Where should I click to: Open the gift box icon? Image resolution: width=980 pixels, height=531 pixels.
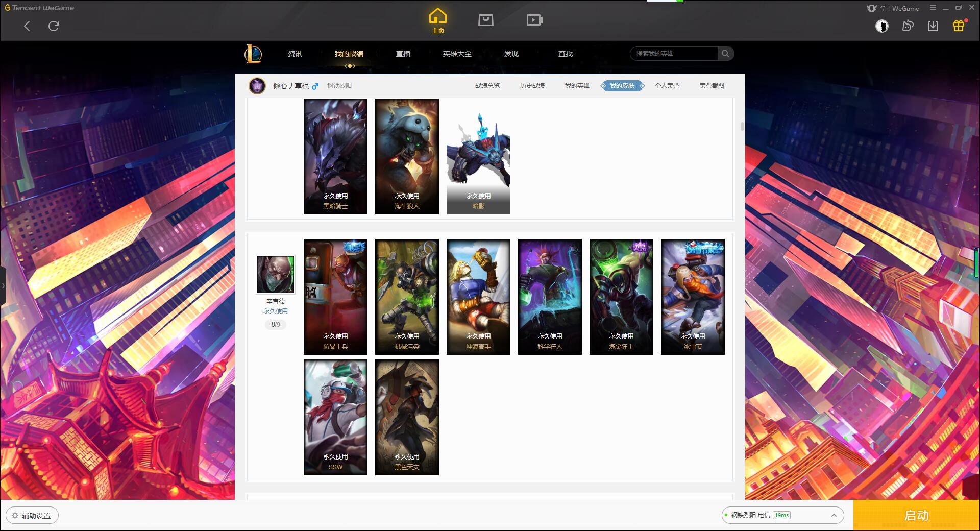pos(959,26)
